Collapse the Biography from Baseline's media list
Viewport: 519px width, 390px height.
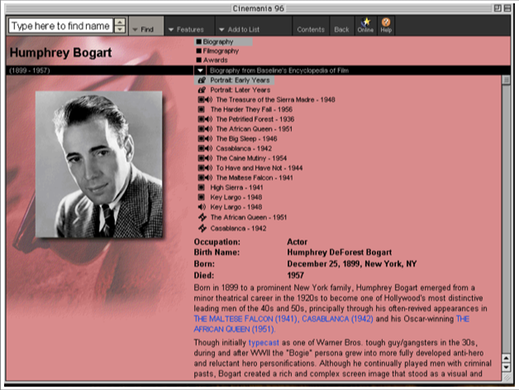(x=200, y=70)
